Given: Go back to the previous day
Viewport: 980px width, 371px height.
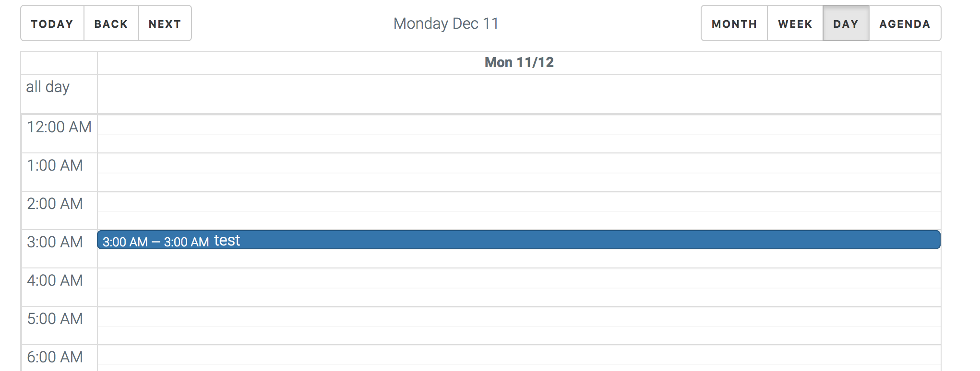Looking at the screenshot, I should 111,23.
